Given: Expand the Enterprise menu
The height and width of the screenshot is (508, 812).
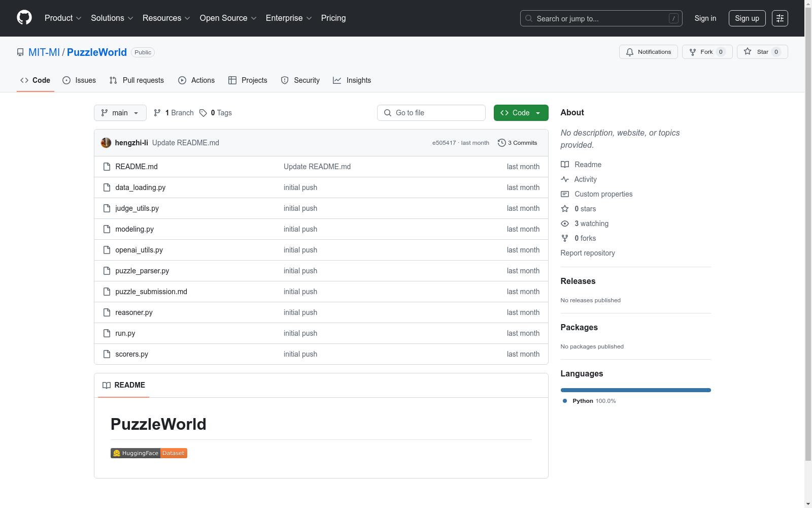Looking at the screenshot, I should [289, 18].
